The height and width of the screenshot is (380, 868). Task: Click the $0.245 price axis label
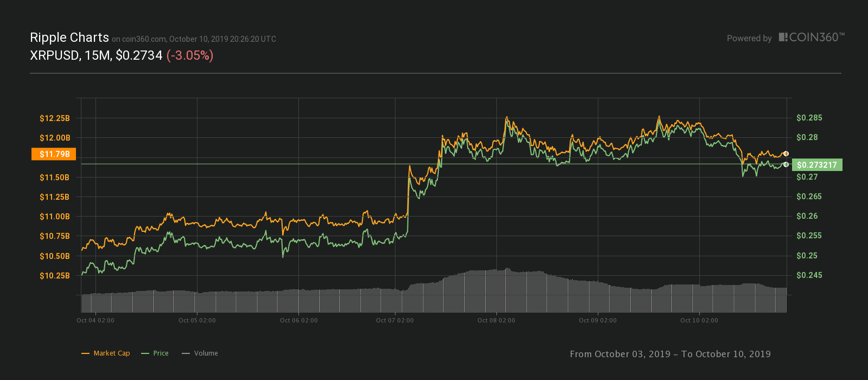coord(809,275)
